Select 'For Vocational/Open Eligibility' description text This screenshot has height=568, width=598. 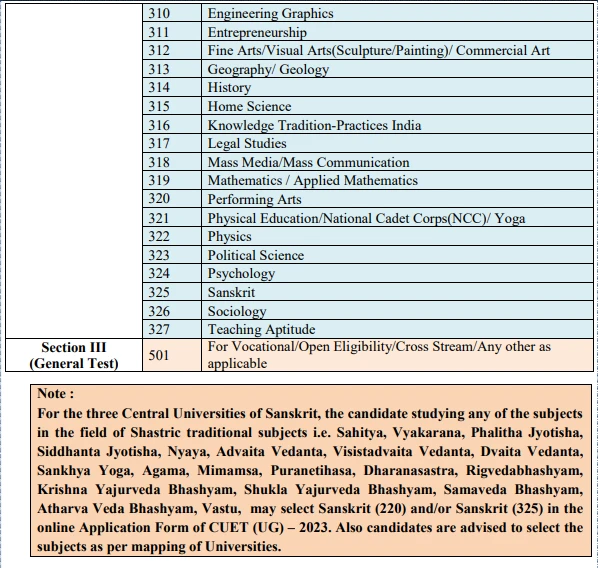(x=379, y=355)
